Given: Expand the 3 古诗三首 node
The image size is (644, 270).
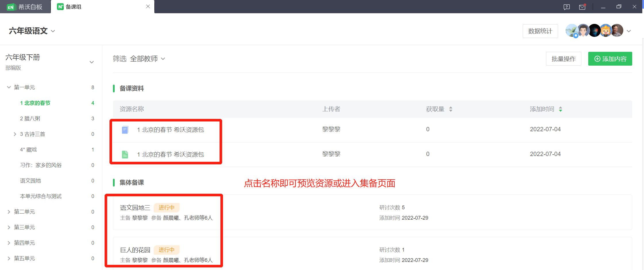Looking at the screenshot, I should (x=15, y=134).
